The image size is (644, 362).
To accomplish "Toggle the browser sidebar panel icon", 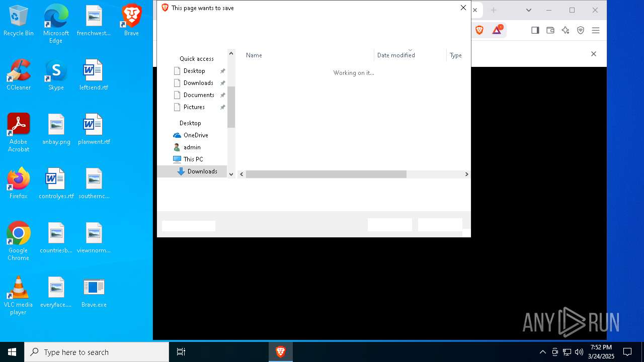I will (x=535, y=30).
